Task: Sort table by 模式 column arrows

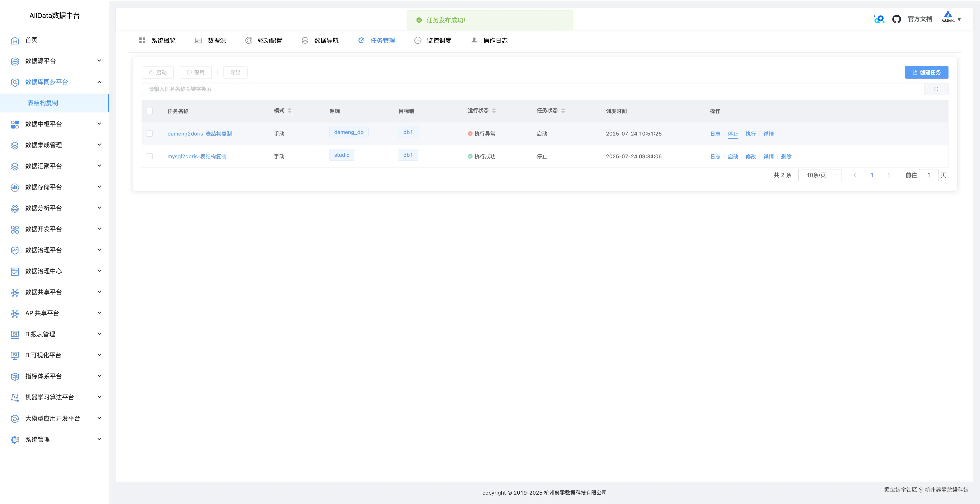Action: (x=289, y=111)
